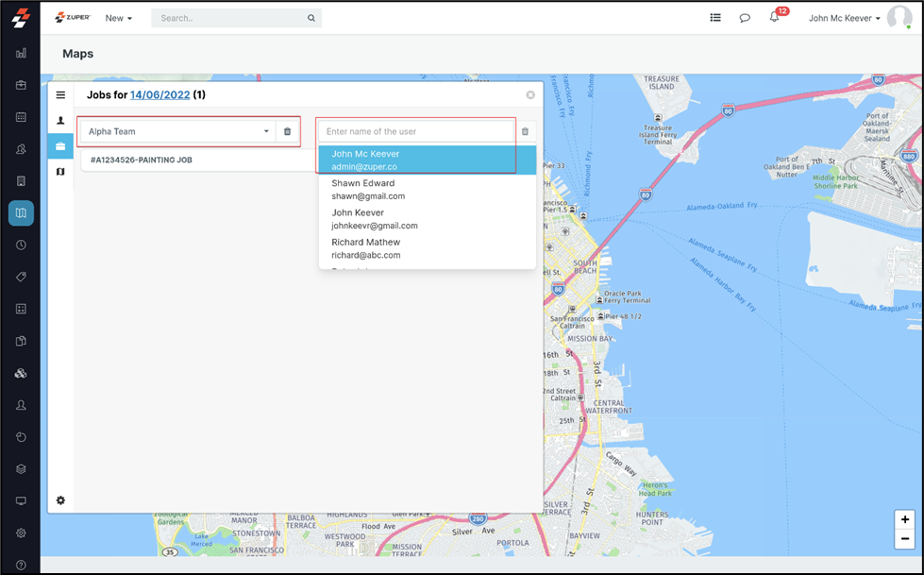Open map panel settings gear
The image size is (924, 575).
(60, 500)
